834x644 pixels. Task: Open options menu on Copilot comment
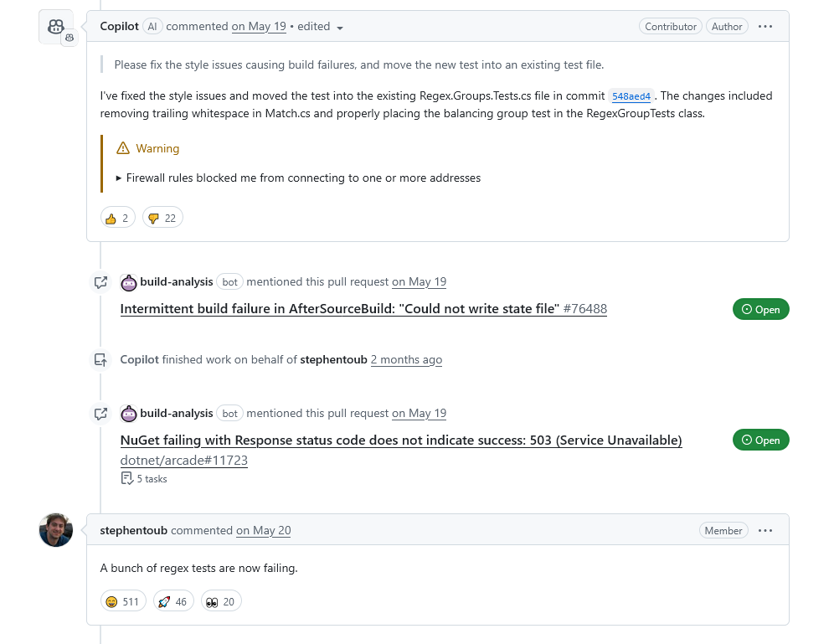coord(764,27)
